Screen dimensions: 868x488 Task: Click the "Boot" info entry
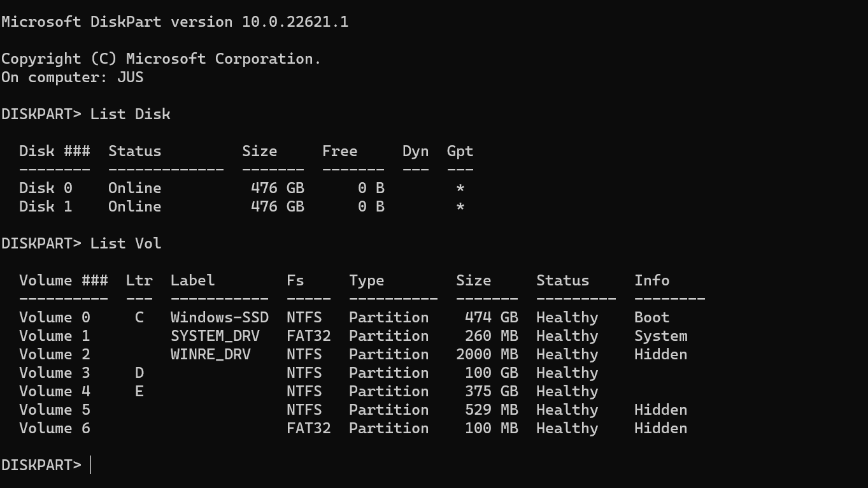coord(651,317)
